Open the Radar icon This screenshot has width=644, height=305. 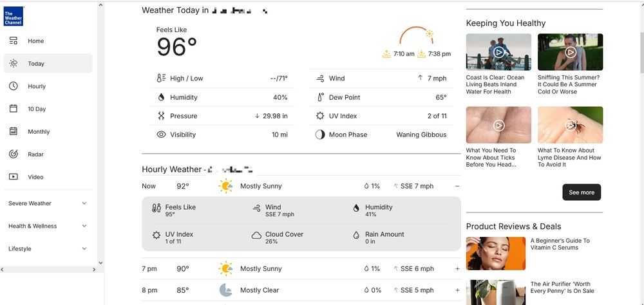coord(13,154)
